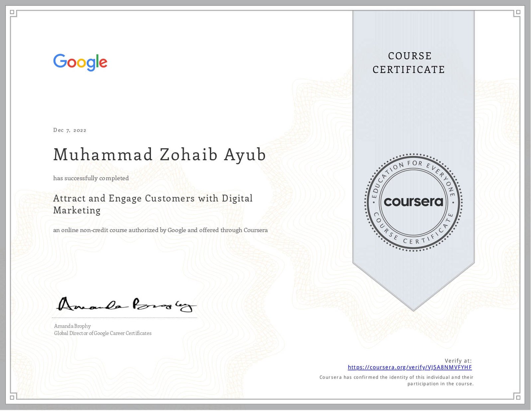This screenshot has width=532, height=411.
Task: Click the Coursera wordmark inside the seal
Action: (x=413, y=202)
